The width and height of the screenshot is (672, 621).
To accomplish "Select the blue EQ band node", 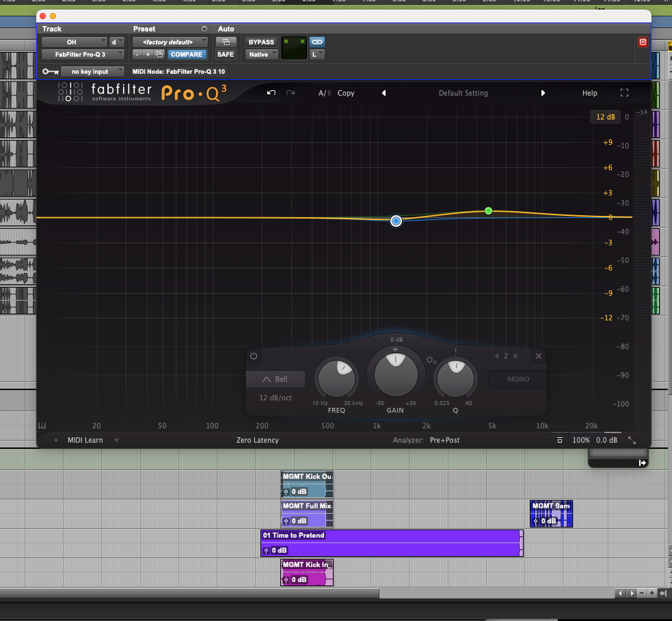I will [396, 221].
